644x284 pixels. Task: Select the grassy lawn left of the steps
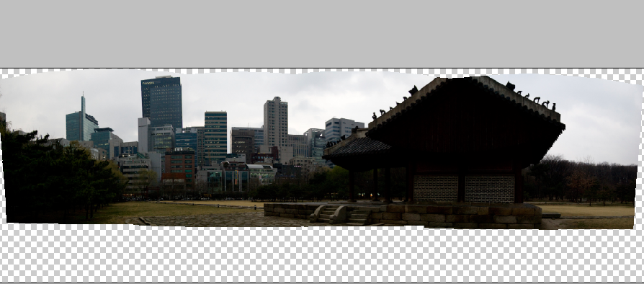pyautogui.click(x=172, y=209)
